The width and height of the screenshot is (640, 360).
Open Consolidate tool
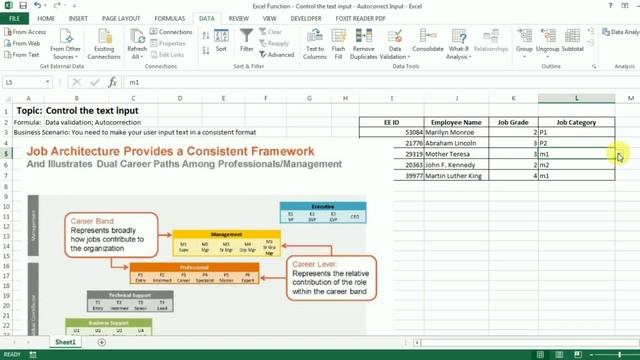[428, 40]
